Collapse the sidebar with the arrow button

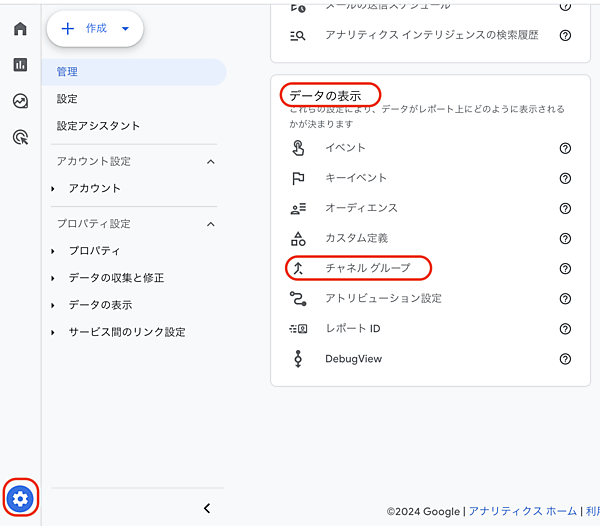coord(207,508)
